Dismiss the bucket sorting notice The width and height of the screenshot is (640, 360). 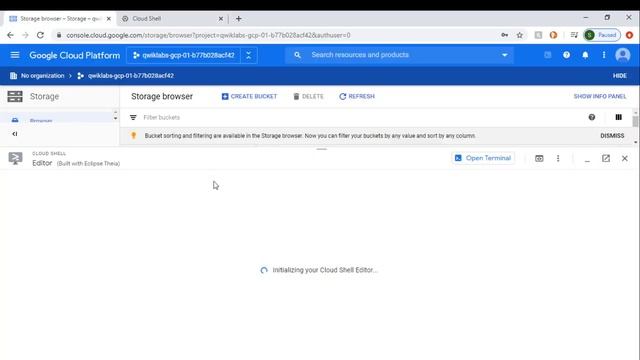tap(612, 136)
